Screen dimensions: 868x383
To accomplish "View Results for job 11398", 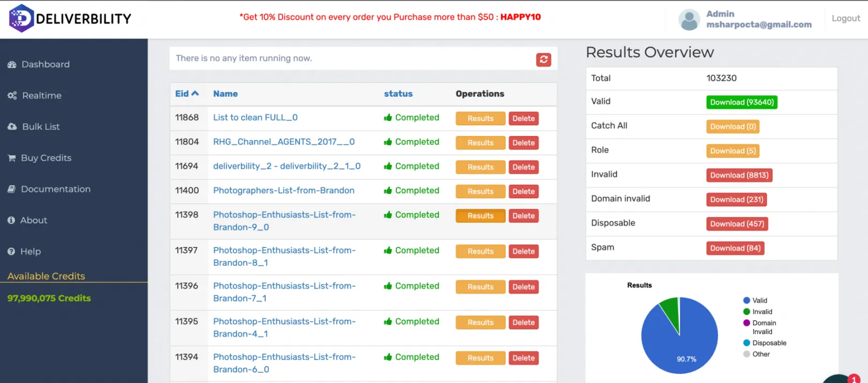I will pos(481,216).
